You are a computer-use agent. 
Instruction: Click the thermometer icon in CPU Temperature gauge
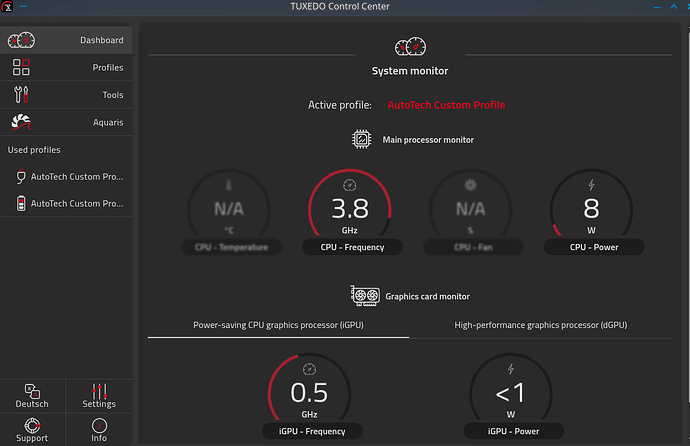point(229,185)
